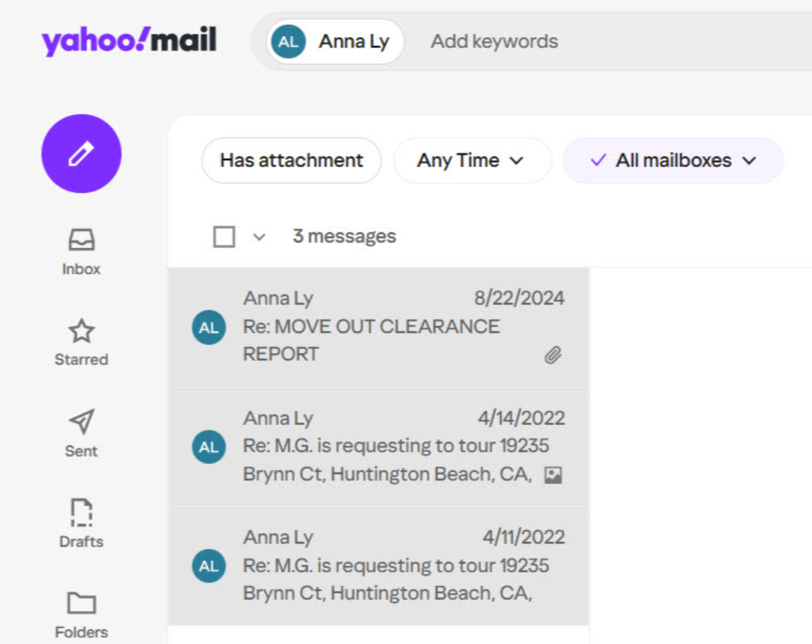
Task: Open the Folders icon in sidebar
Action: (81, 603)
